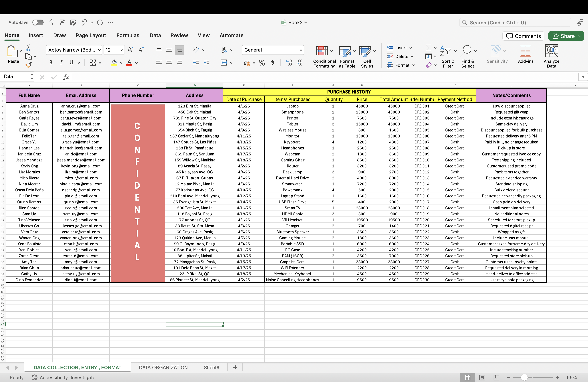Center align text horizontally
588x382 pixels.
pyautogui.click(x=169, y=63)
